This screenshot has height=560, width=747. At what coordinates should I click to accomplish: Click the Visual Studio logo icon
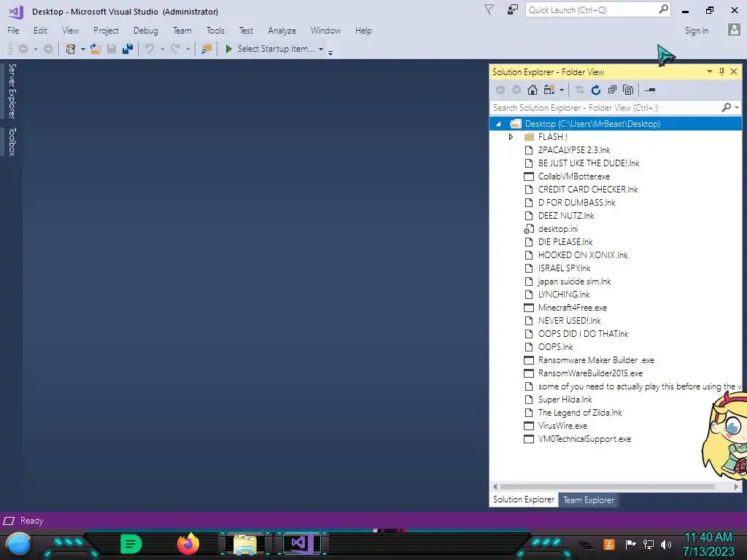click(x=16, y=12)
